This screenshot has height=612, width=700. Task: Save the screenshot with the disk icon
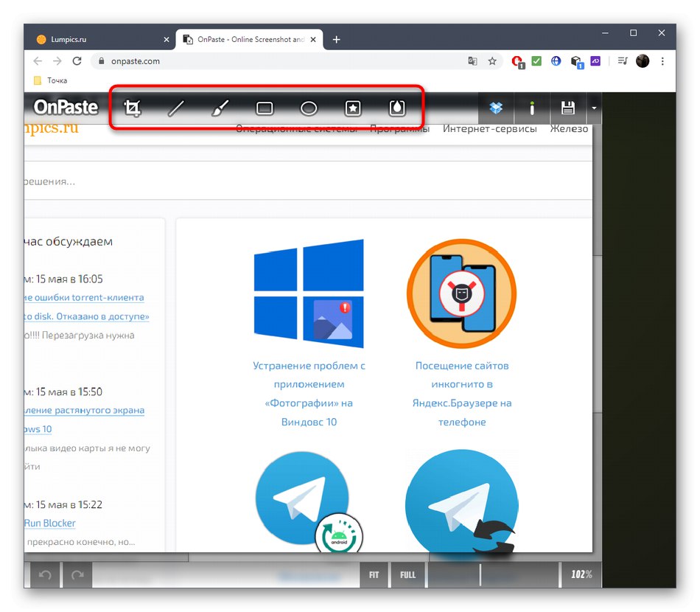pos(568,108)
